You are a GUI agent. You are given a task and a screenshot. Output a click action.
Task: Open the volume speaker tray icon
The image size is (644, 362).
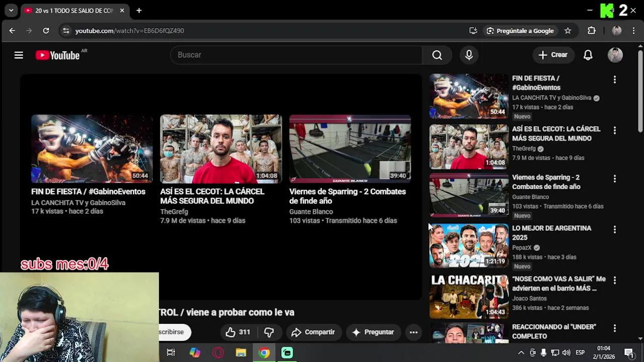point(567,352)
